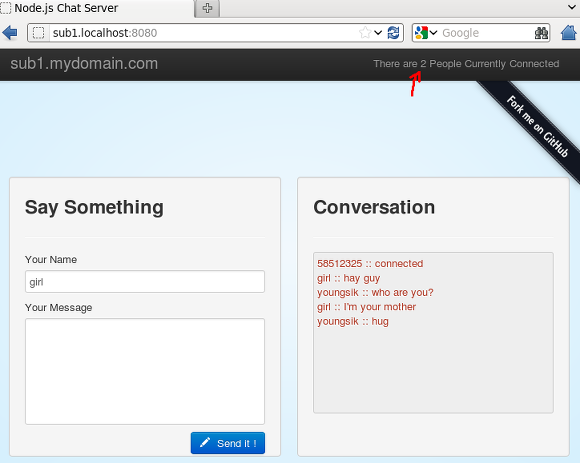The height and width of the screenshot is (463, 580).
Task: Select the Node.js Chat Server tab
Action: (97, 8)
